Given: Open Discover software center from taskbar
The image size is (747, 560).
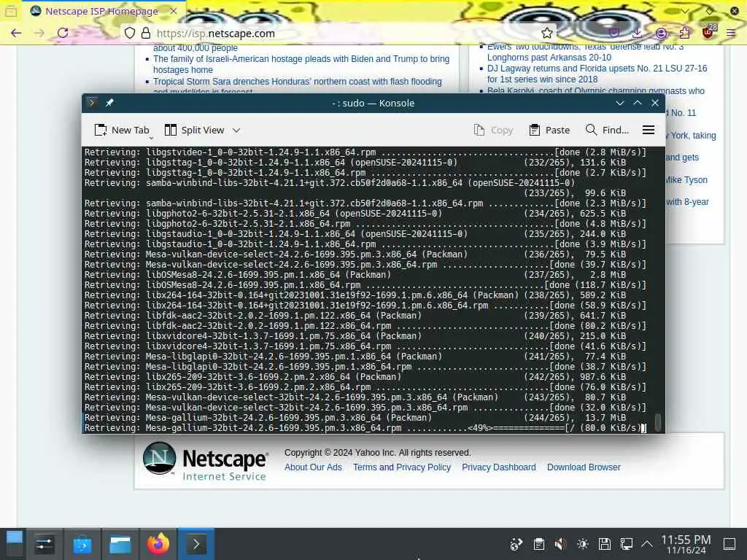Looking at the screenshot, I should [x=82, y=544].
